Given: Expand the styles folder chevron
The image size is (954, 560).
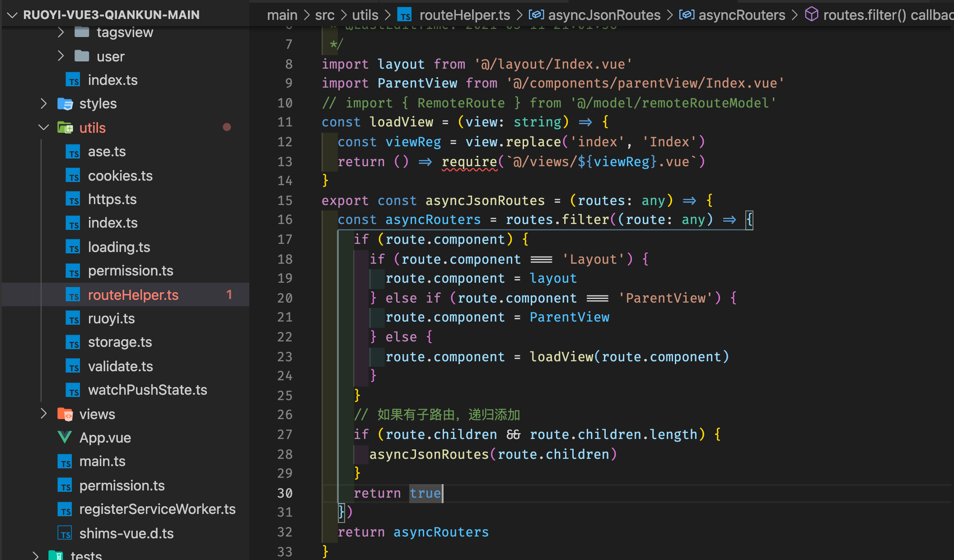Looking at the screenshot, I should coord(44,103).
